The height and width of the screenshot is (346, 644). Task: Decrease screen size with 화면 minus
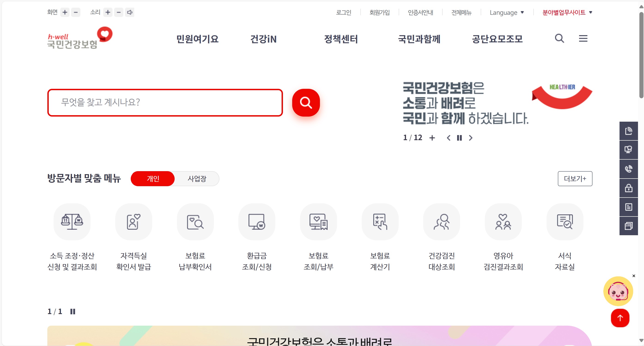(76, 12)
